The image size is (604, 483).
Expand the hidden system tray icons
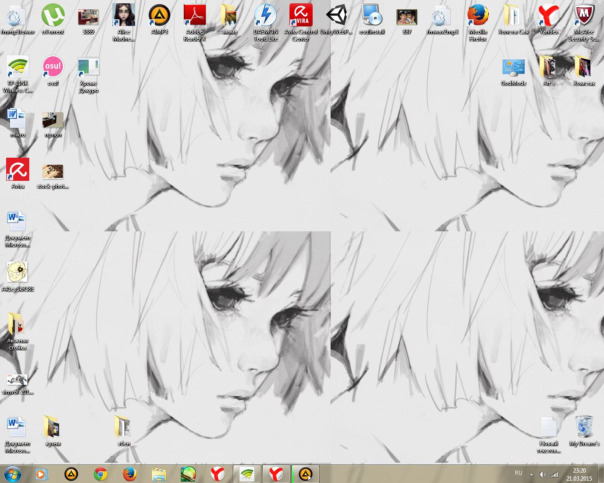(531, 472)
